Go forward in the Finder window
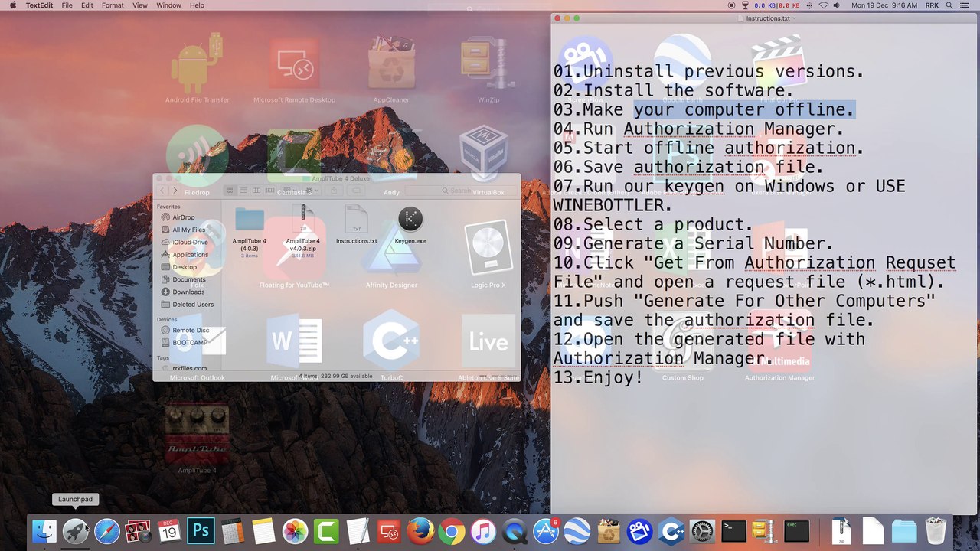The image size is (980, 551). [x=175, y=191]
